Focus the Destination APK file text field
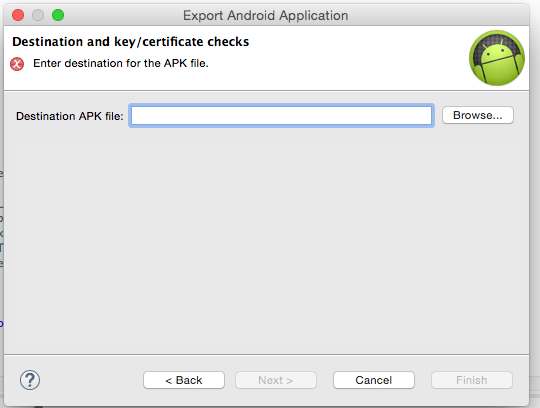The width and height of the screenshot is (540, 408). click(281, 115)
